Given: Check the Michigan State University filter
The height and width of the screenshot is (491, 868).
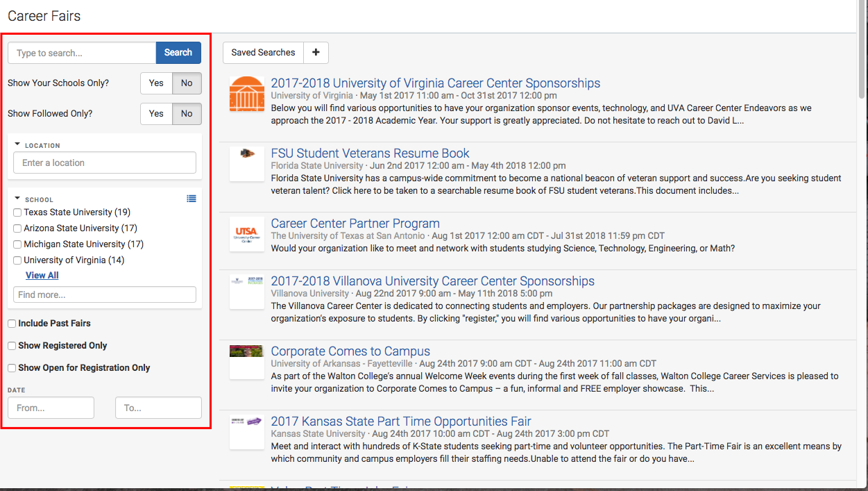Looking at the screenshot, I should pos(17,244).
